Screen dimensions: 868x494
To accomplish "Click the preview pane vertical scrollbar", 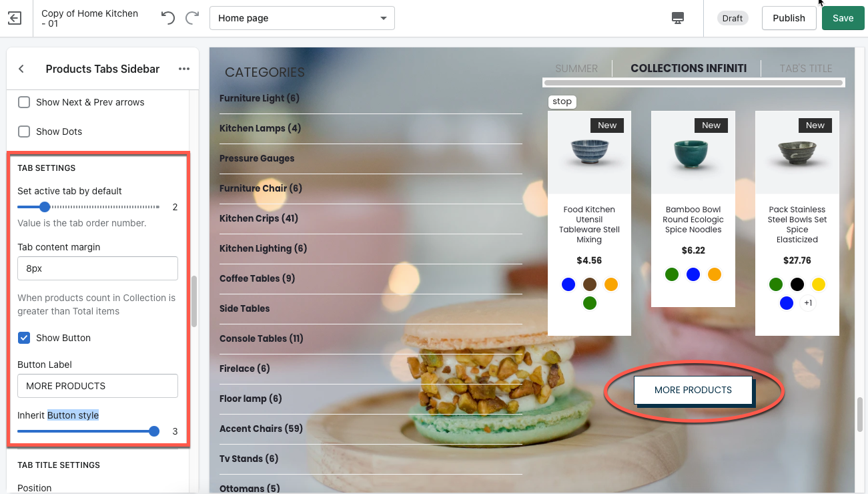I will point(861,415).
